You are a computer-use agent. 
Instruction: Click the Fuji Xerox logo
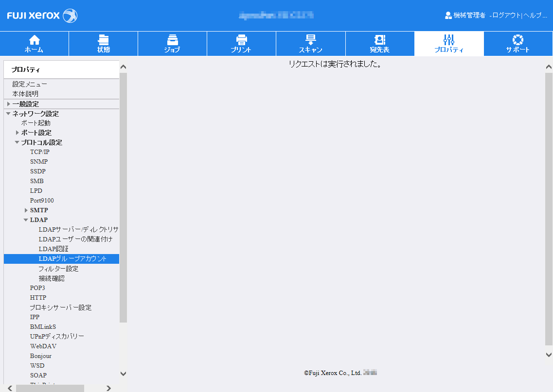42,16
